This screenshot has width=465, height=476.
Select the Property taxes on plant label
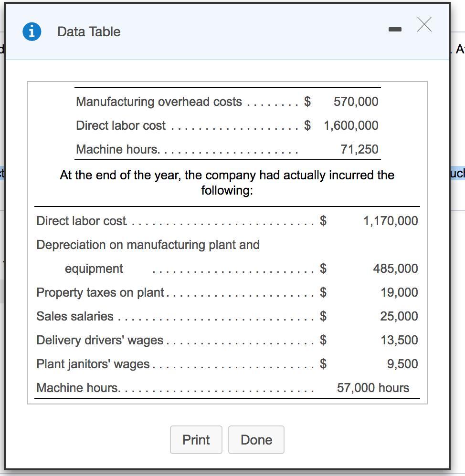click(100, 292)
